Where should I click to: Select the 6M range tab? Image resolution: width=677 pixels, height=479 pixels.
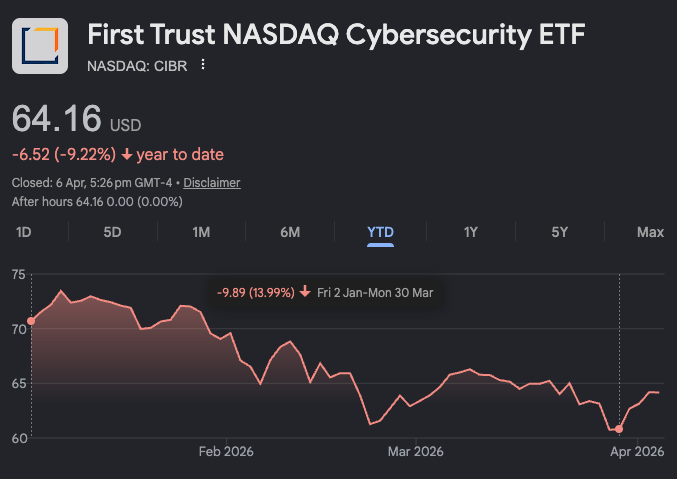pyautogui.click(x=290, y=232)
